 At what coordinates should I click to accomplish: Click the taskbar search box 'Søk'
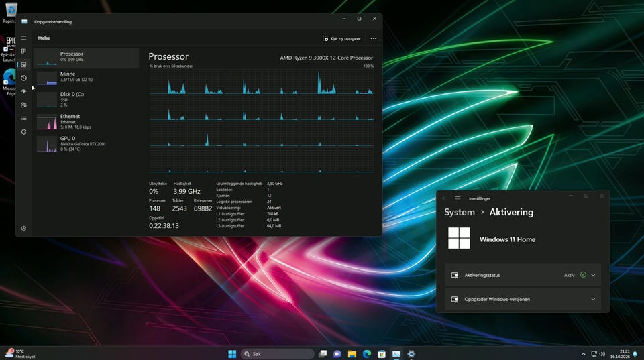[x=277, y=354]
